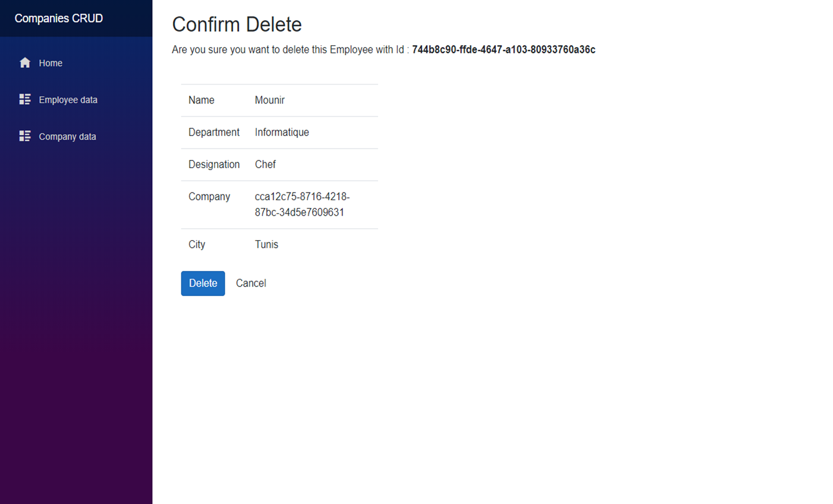This screenshot has width=833, height=504.
Task: Open the Home navigation entry
Action: (51, 62)
